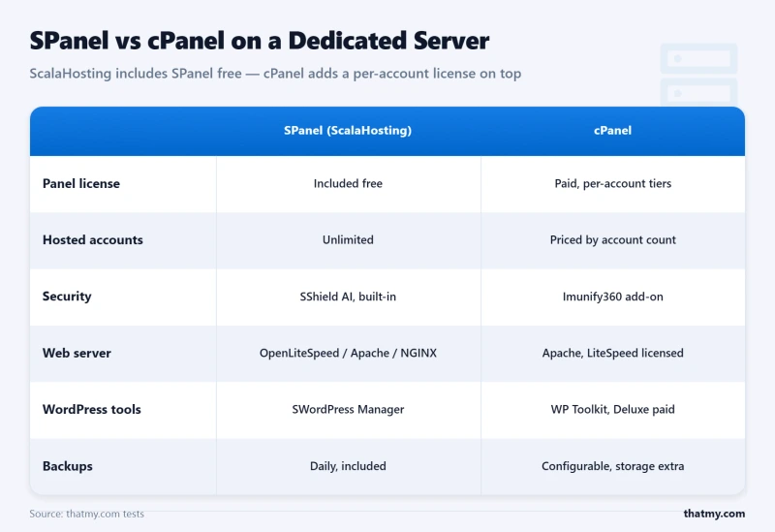
Task: Click the 'Priced by account count' cell
Action: click(613, 239)
